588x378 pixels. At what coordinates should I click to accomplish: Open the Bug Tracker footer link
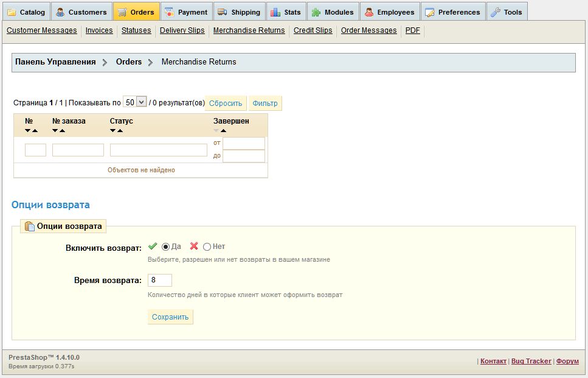[531, 361]
